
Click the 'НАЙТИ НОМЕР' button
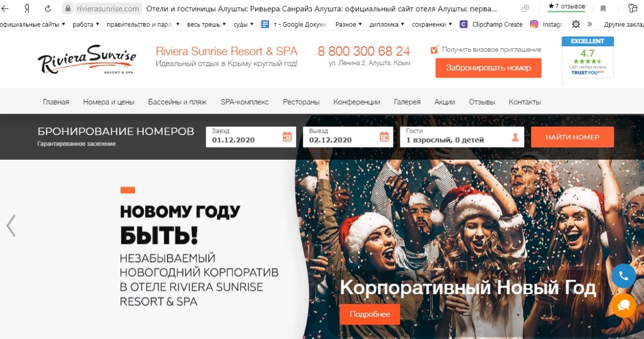573,137
